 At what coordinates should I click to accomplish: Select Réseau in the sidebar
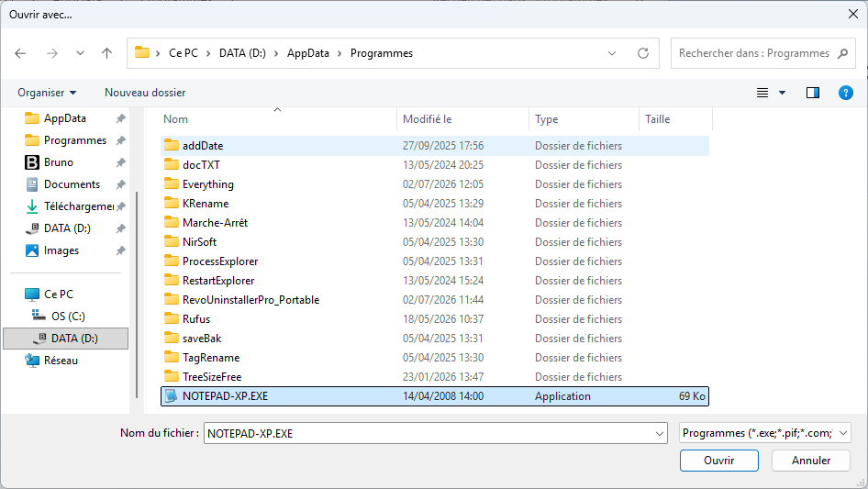click(x=61, y=361)
